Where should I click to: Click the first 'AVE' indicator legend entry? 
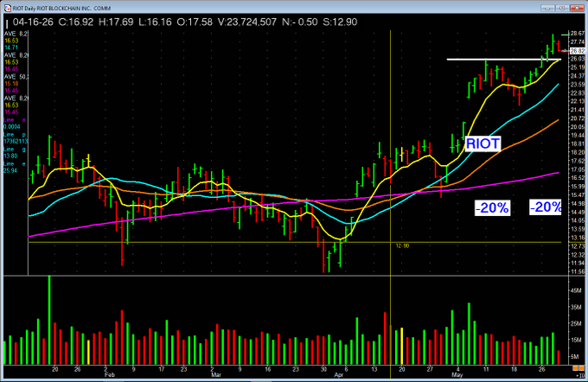pyautogui.click(x=16, y=34)
